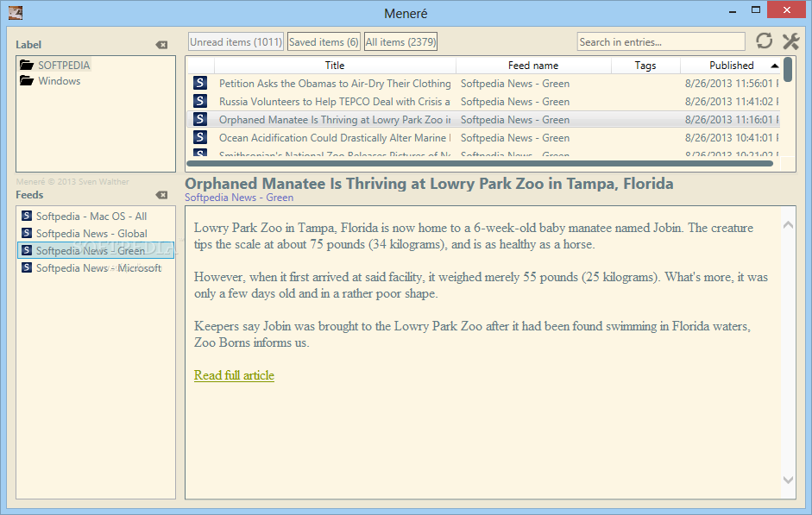This screenshot has width=812, height=515.
Task: Maximize the Menere window
Action: pos(756,9)
